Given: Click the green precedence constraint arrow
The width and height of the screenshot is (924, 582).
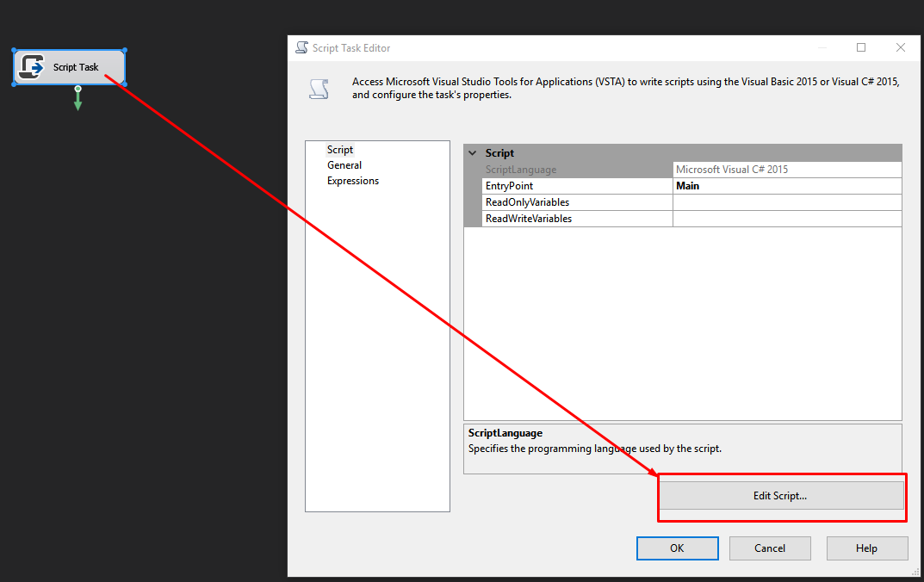Looking at the screenshot, I should click(78, 100).
